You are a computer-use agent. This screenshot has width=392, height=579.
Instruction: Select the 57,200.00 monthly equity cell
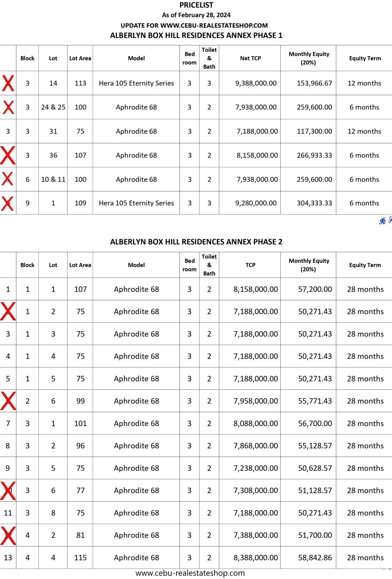tap(315, 289)
